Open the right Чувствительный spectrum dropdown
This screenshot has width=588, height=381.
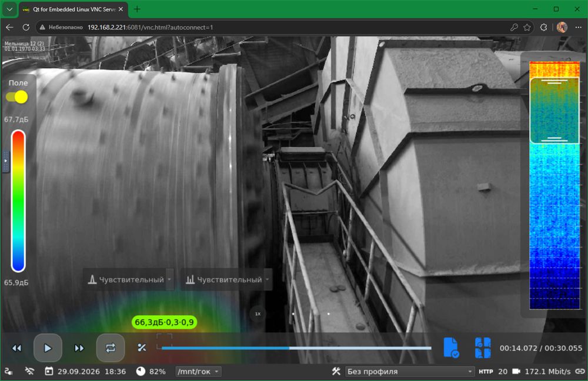coord(227,279)
